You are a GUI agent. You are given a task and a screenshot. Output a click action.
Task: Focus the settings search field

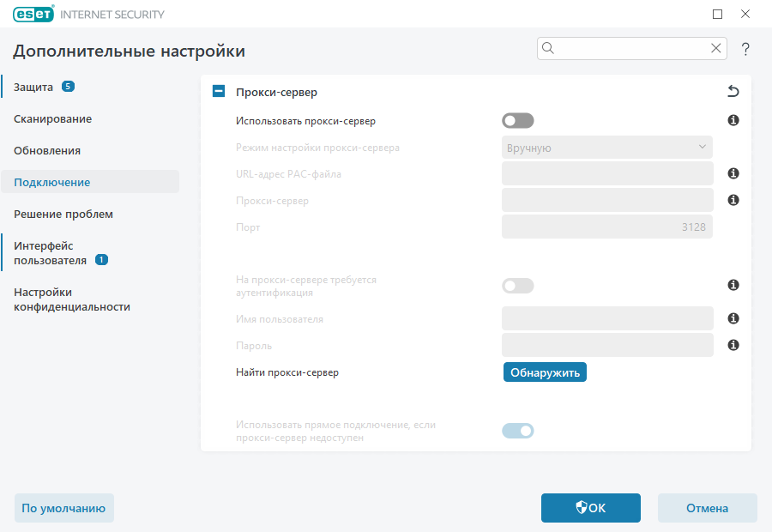[x=631, y=48]
